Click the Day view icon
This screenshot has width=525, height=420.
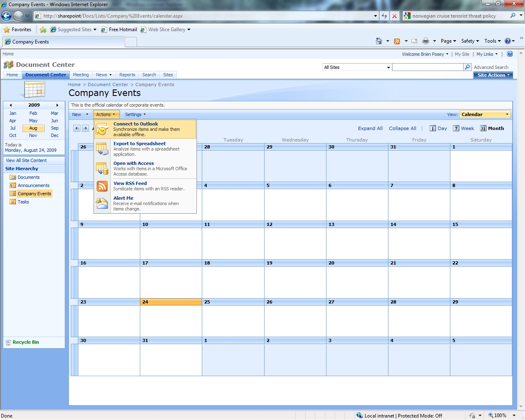(x=433, y=128)
